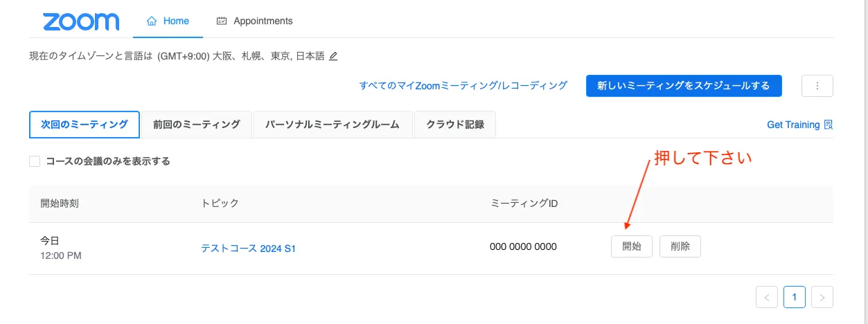Viewport: 868px width, 324px height.
Task: Click the 削除 button
Action: tap(680, 246)
